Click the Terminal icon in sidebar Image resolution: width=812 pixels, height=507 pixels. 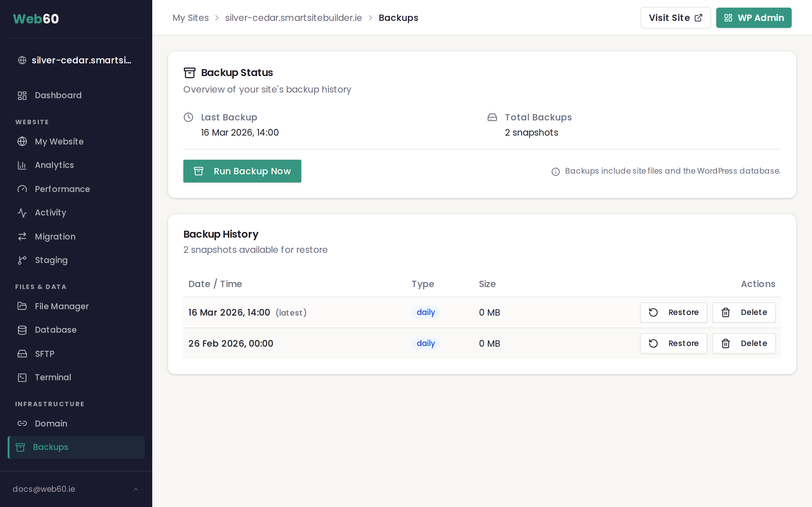pos(22,378)
